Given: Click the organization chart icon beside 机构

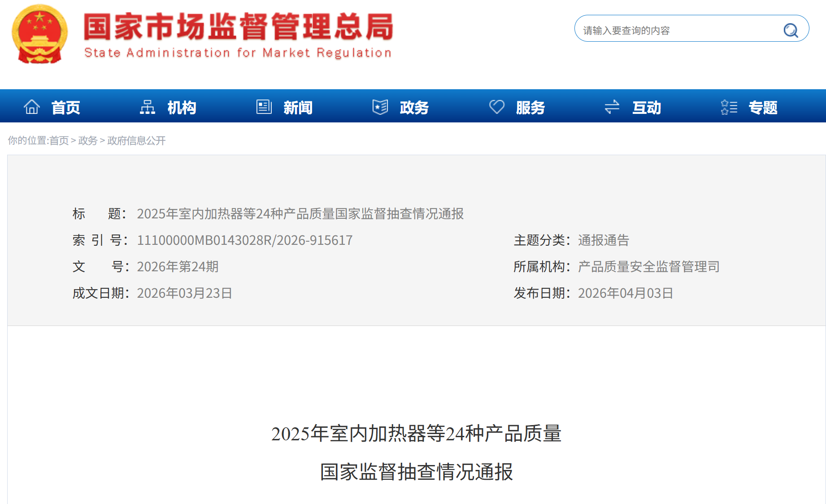Looking at the screenshot, I should (x=148, y=107).
